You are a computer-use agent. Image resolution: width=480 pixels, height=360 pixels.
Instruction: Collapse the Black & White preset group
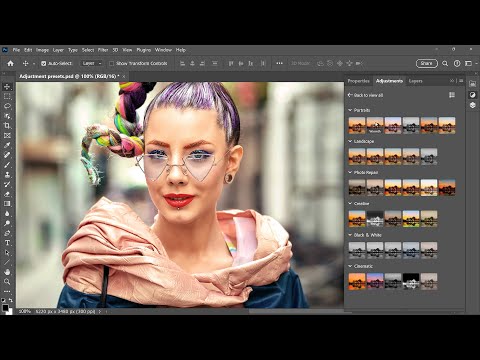click(x=350, y=235)
